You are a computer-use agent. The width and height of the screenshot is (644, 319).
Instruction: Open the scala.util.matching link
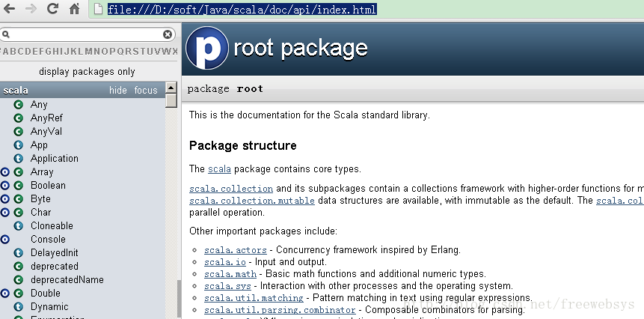(254, 297)
